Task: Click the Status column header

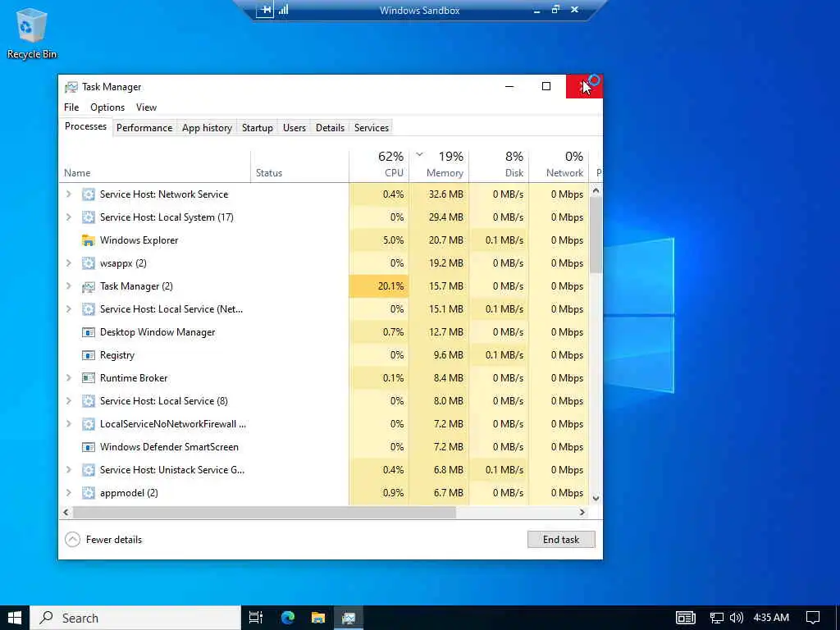Action: pyautogui.click(x=300, y=166)
